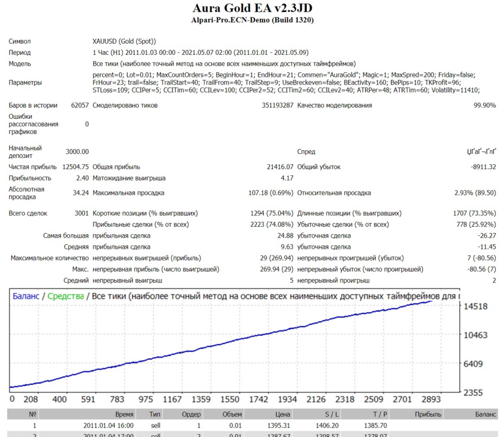Screen dimensions: 504x437
Task: Click the absolute drawdown value '34.24'
Action: [x=80, y=193]
